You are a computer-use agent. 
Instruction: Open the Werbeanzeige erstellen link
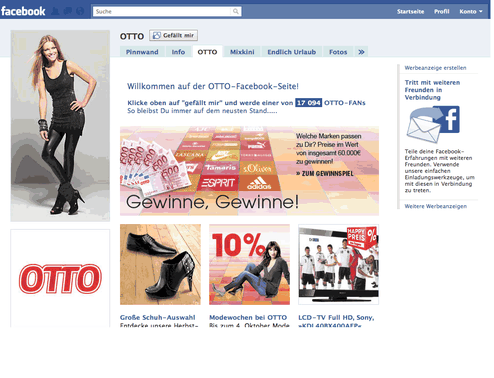point(435,68)
